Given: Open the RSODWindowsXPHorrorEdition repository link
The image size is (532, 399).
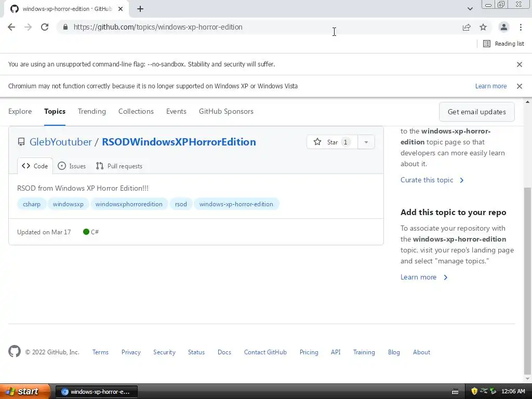Looking at the screenshot, I should point(179,142).
